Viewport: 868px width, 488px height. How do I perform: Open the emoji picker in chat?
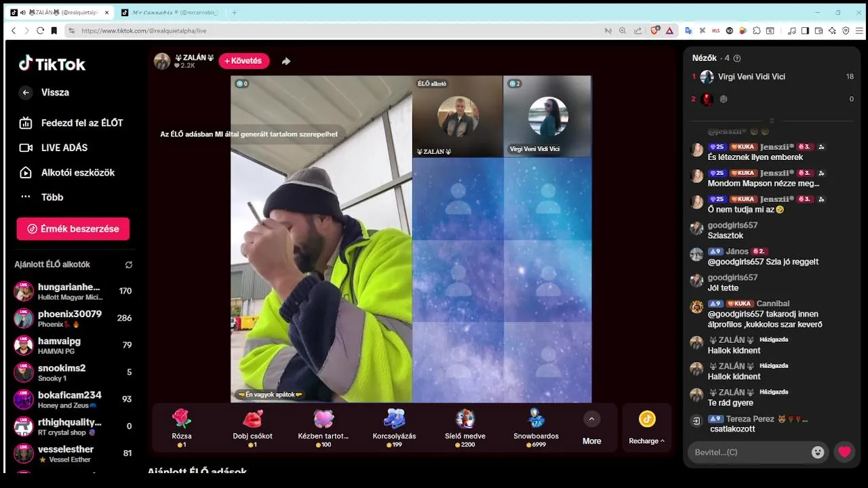coord(818,452)
